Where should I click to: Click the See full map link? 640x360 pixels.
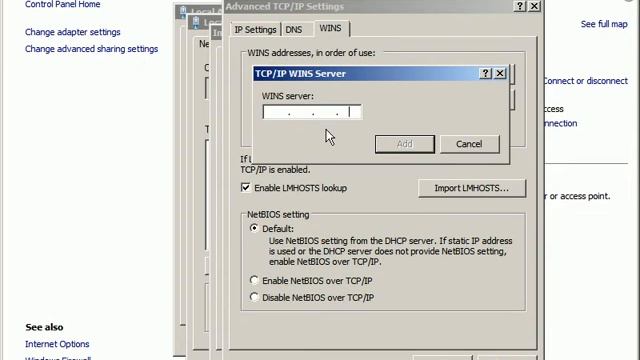coord(604,24)
